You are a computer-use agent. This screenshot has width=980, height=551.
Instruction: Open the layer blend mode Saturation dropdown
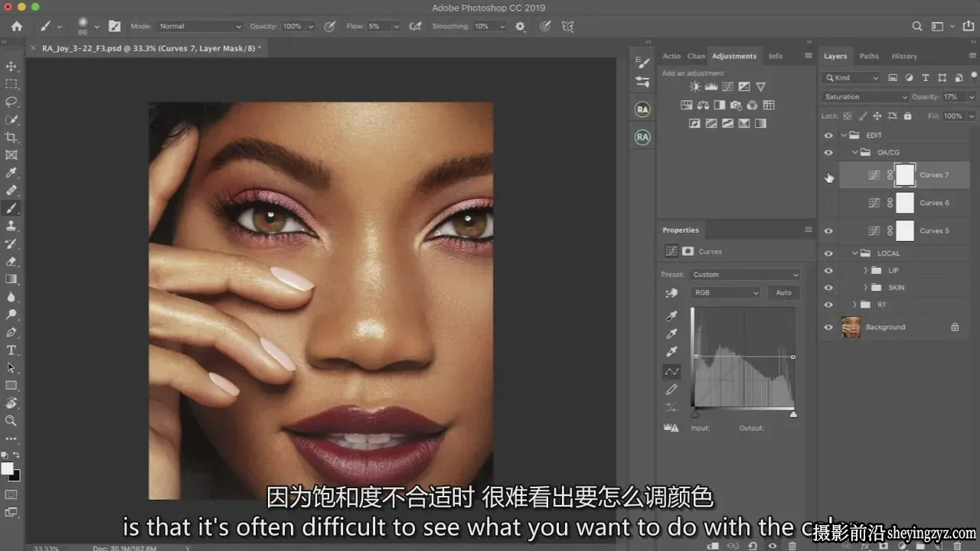[865, 97]
